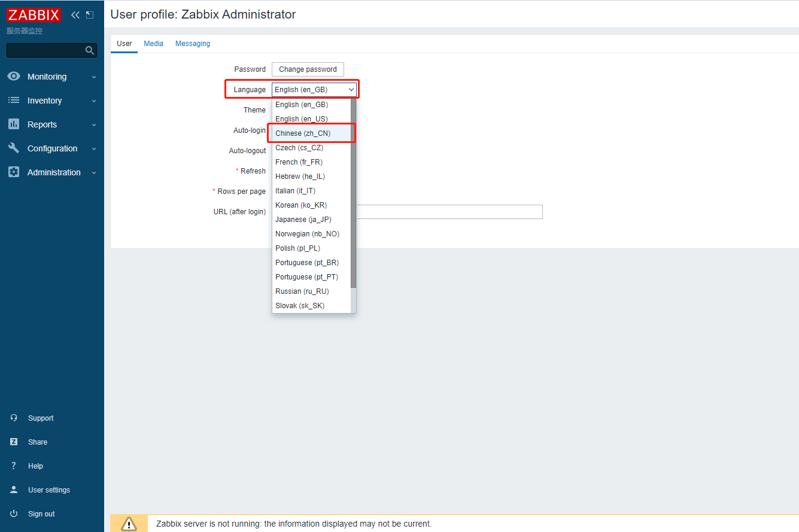
Task: Click the Zabbix logo
Action: pos(34,15)
